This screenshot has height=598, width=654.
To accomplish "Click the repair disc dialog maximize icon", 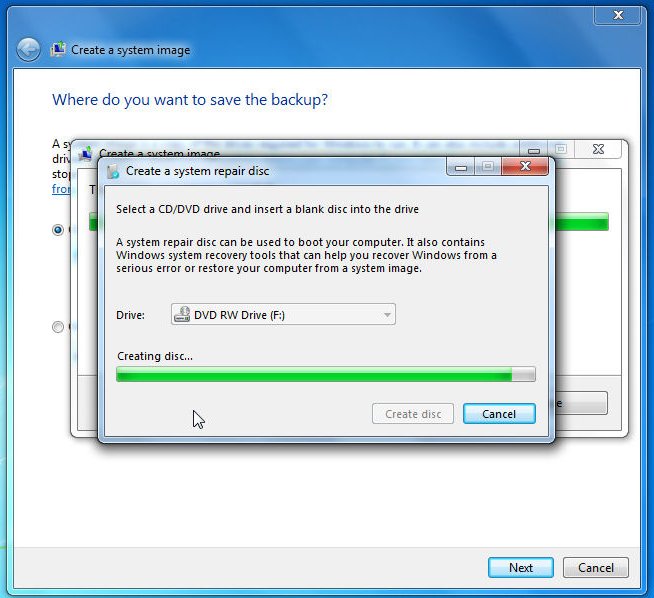I will coord(488,167).
